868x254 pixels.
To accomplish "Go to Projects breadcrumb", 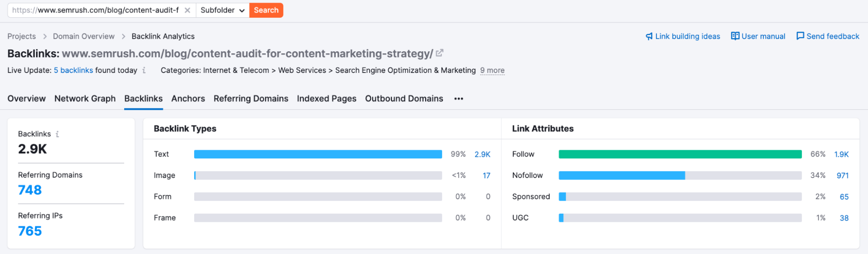I will coord(22,36).
